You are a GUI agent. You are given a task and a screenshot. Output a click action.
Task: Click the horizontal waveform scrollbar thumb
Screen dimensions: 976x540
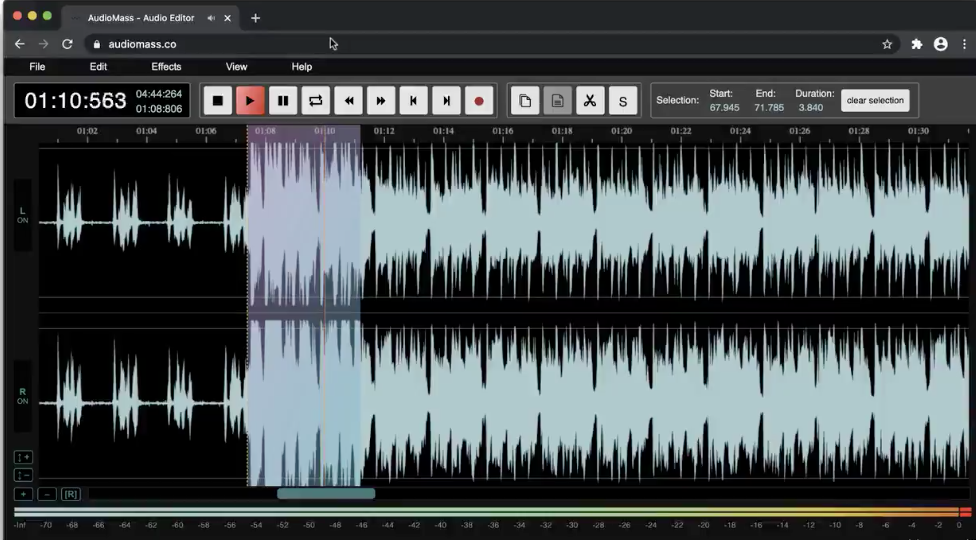[x=325, y=494]
